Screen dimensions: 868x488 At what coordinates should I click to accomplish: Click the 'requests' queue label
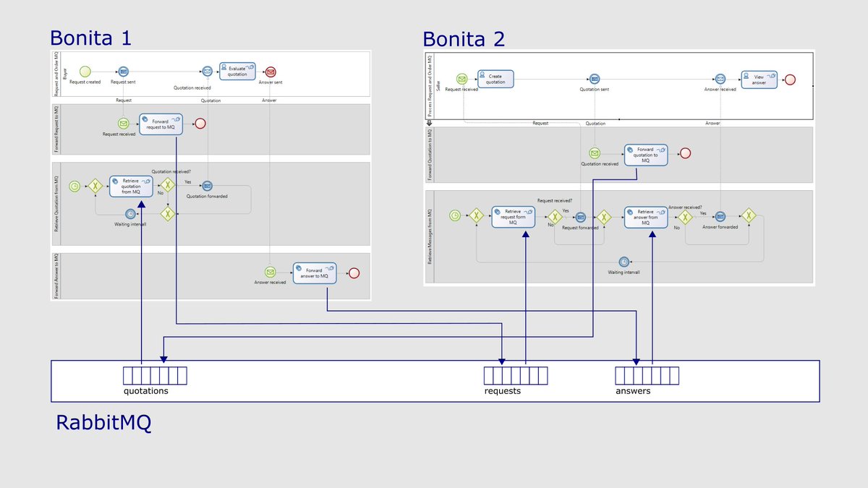(502, 391)
